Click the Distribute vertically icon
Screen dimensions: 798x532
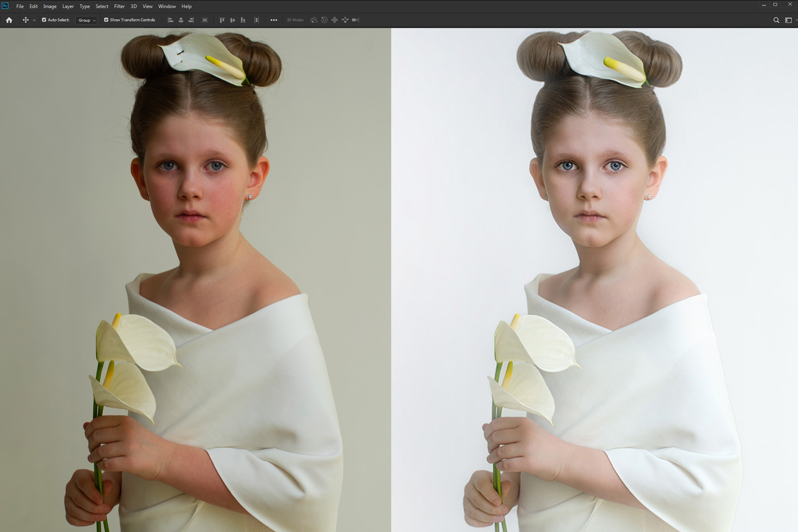[205, 20]
